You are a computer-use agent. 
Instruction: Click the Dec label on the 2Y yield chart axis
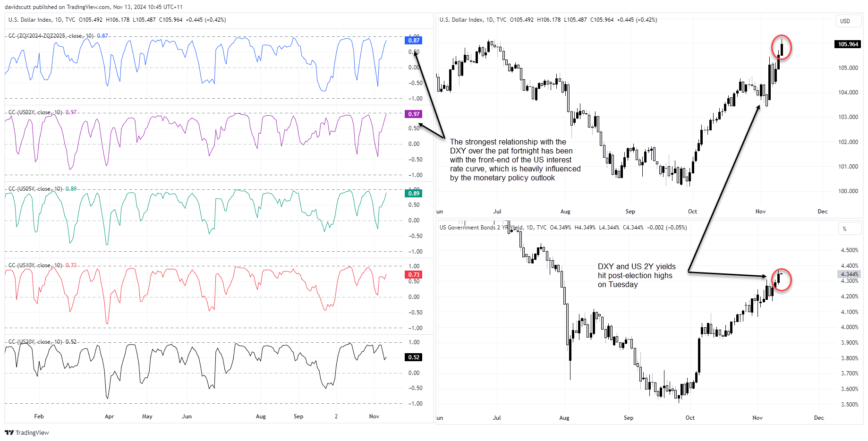[819, 418]
